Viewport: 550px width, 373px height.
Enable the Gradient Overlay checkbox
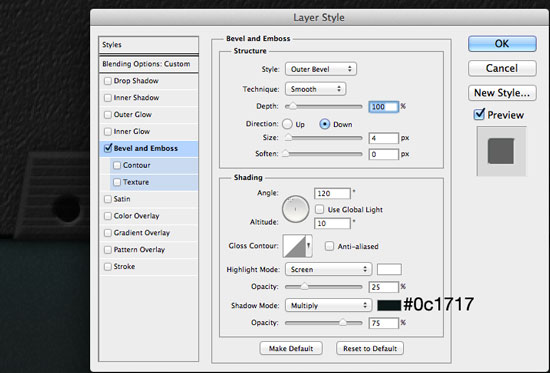click(108, 233)
